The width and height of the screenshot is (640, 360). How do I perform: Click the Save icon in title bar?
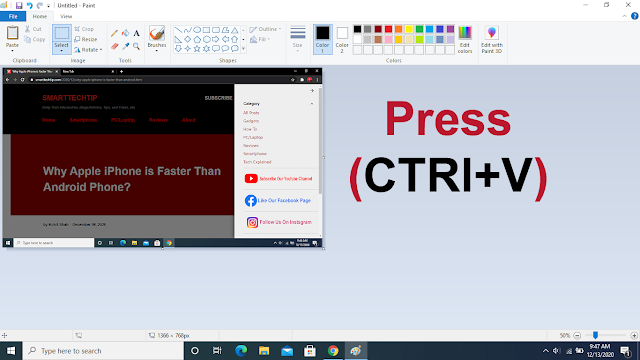click(19, 5)
